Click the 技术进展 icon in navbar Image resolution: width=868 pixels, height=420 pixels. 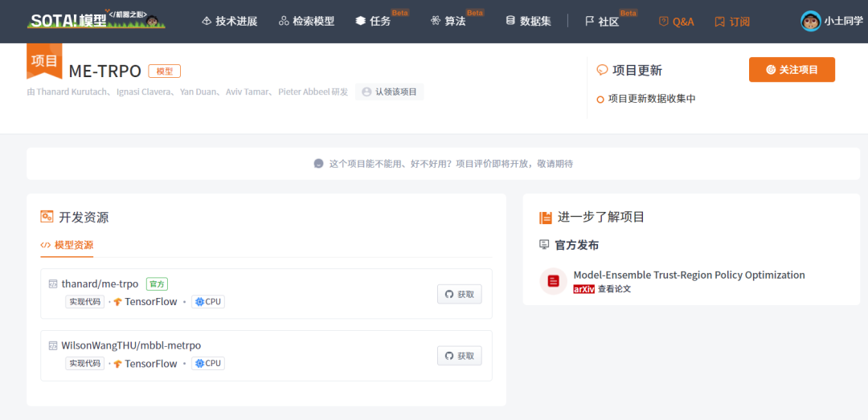[207, 22]
